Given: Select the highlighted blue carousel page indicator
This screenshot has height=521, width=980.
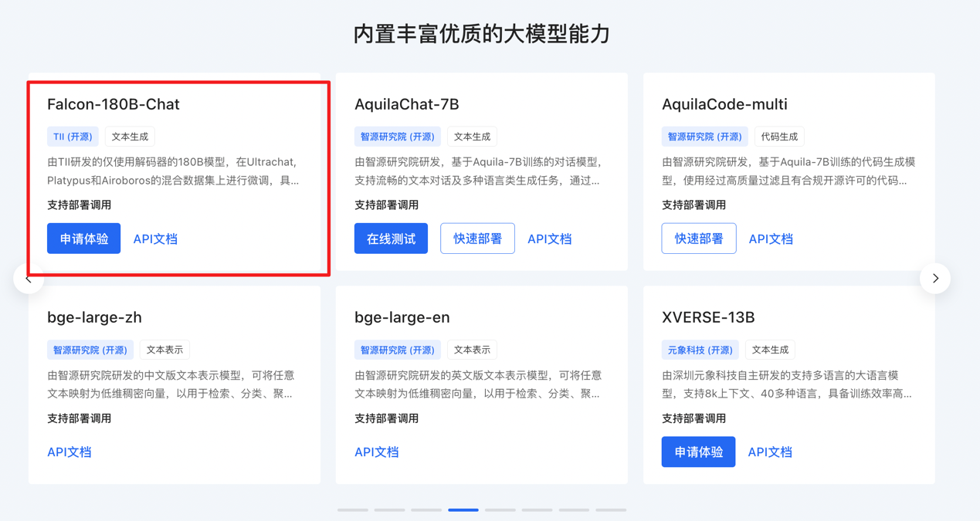Looking at the screenshot, I should coord(463,509).
